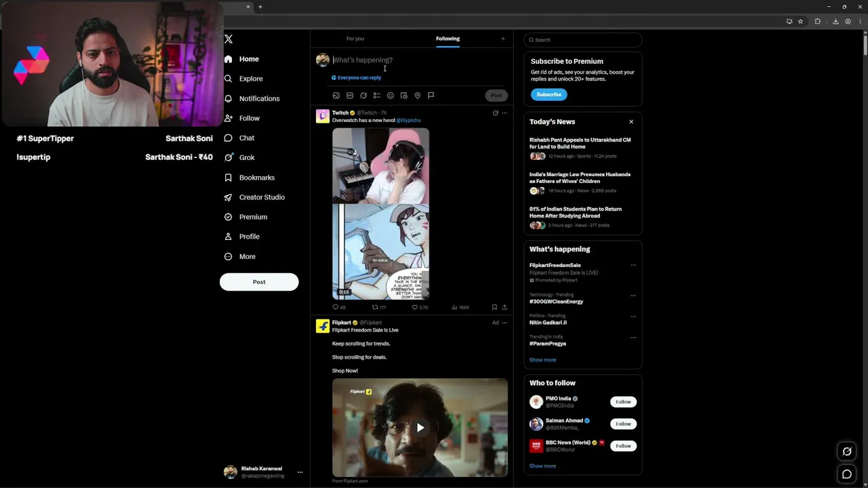The width and height of the screenshot is (868, 488).
Task: Show more trends under What's happening
Action: pos(542,360)
